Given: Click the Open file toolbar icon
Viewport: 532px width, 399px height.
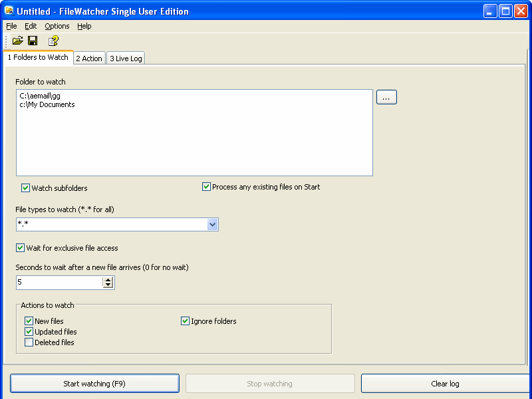Looking at the screenshot, I should click(x=18, y=41).
